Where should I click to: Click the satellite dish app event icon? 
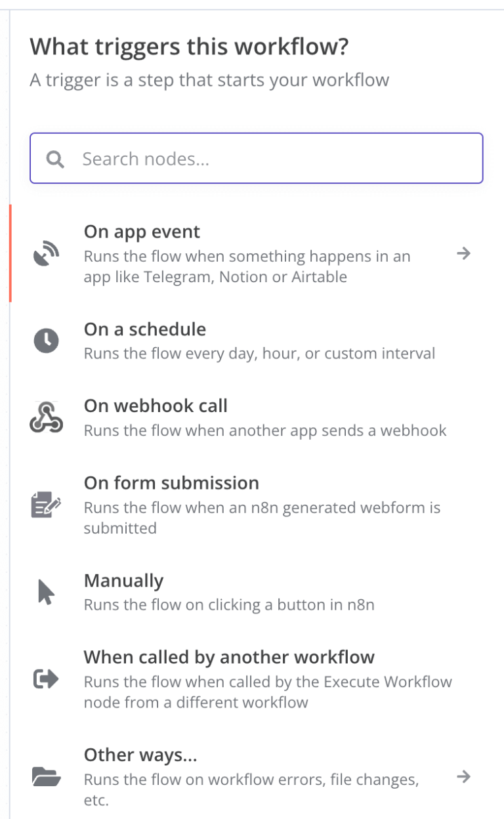tap(46, 253)
